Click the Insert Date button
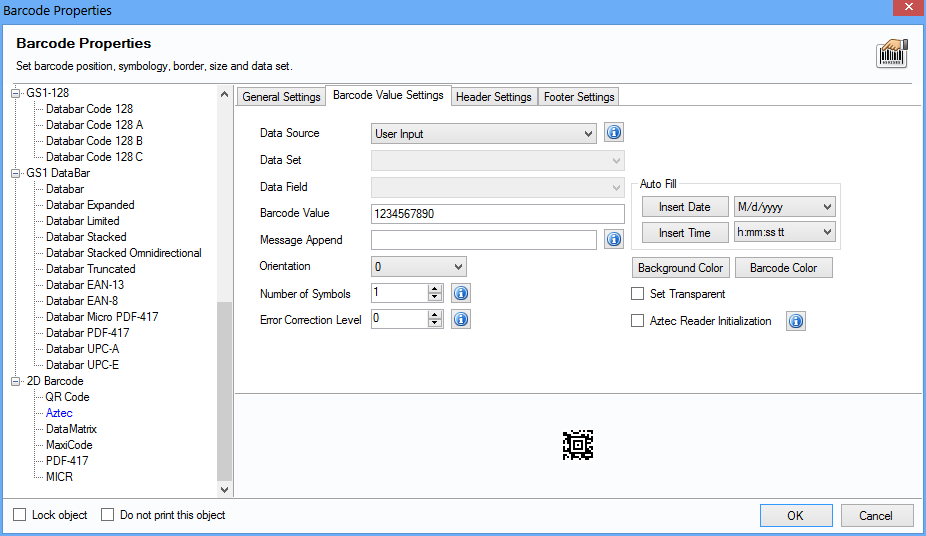This screenshot has height=536, width=926. point(685,207)
